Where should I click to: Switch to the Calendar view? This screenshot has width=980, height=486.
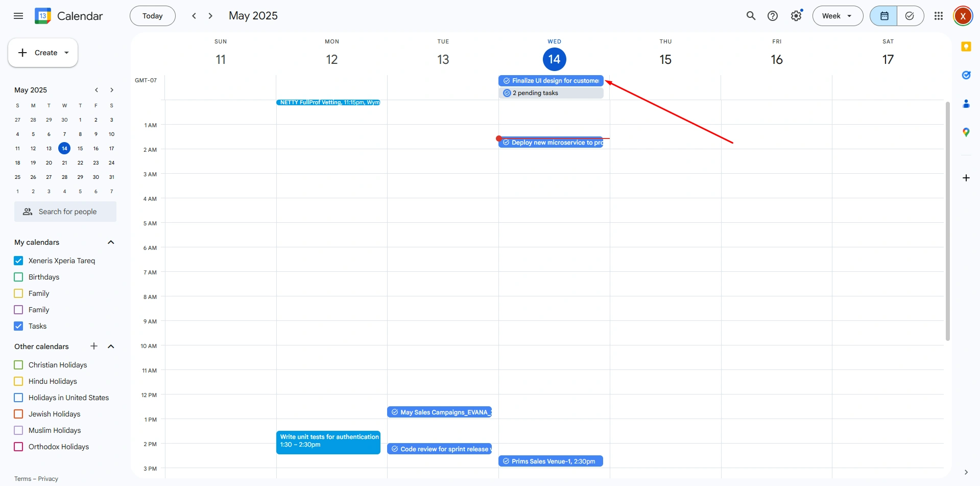pyautogui.click(x=884, y=16)
